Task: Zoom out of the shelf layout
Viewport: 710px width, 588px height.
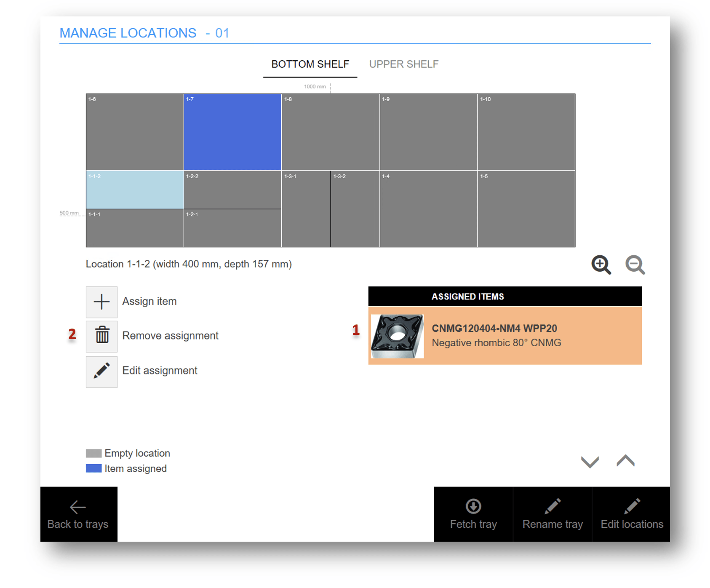Action: point(635,265)
